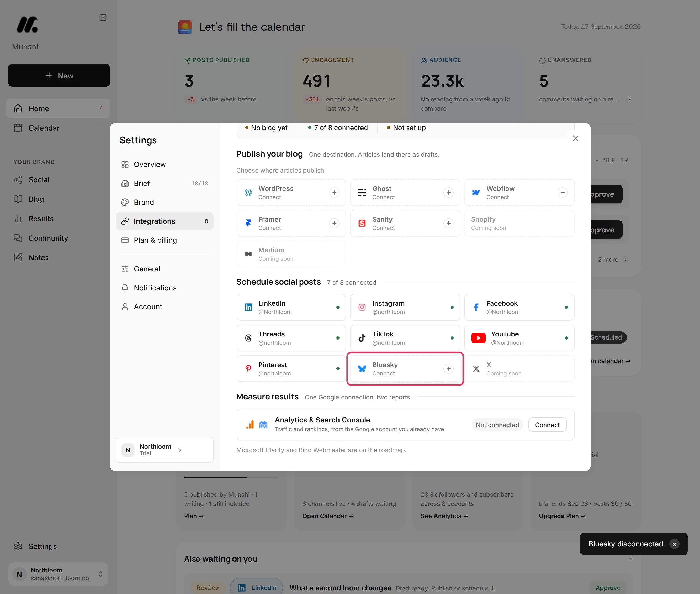Screen dimensions: 700x594
Task: Click the Pinterest logo icon
Action: (x=248, y=369)
